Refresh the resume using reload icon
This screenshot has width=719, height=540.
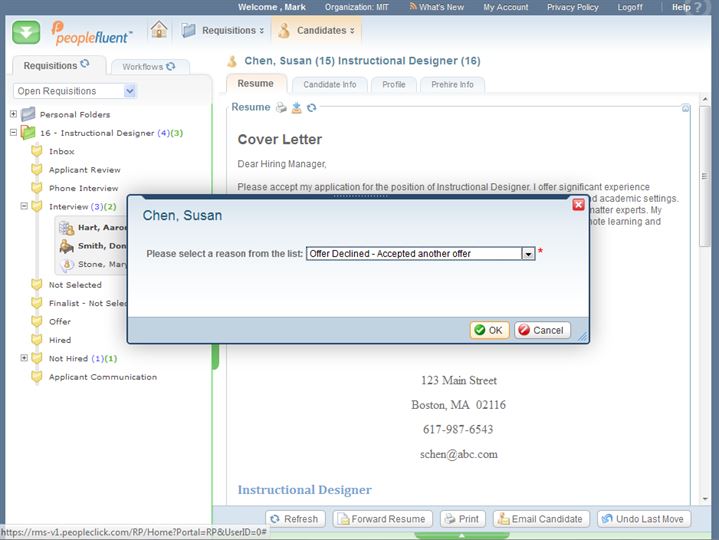[x=311, y=107]
